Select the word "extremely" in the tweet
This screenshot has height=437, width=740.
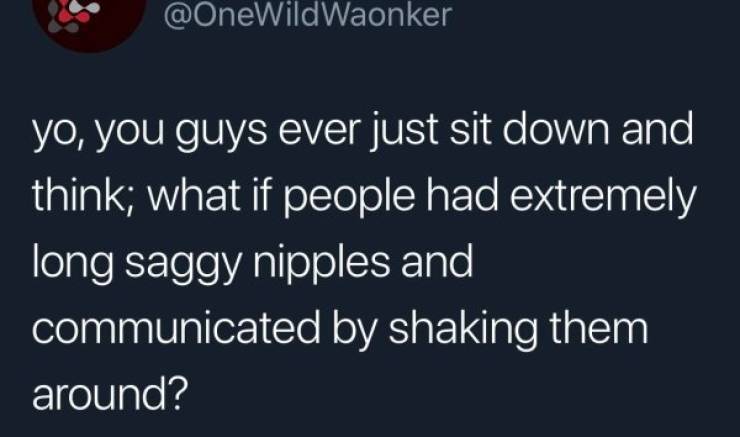click(x=603, y=197)
